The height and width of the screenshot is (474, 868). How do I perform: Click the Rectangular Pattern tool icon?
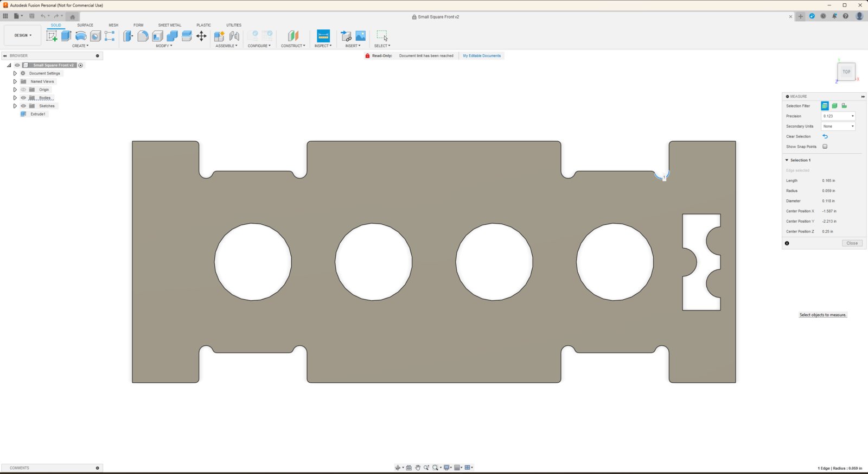tap(110, 36)
